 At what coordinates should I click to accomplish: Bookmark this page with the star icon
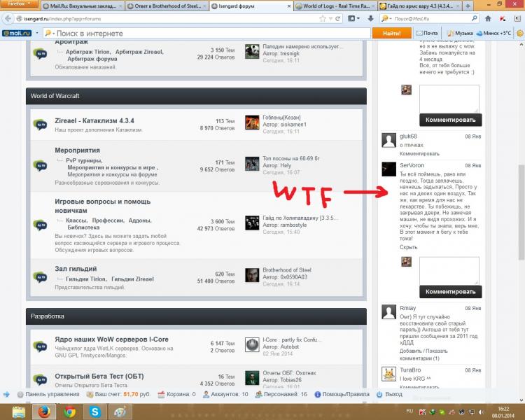pyautogui.click(x=323, y=19)
